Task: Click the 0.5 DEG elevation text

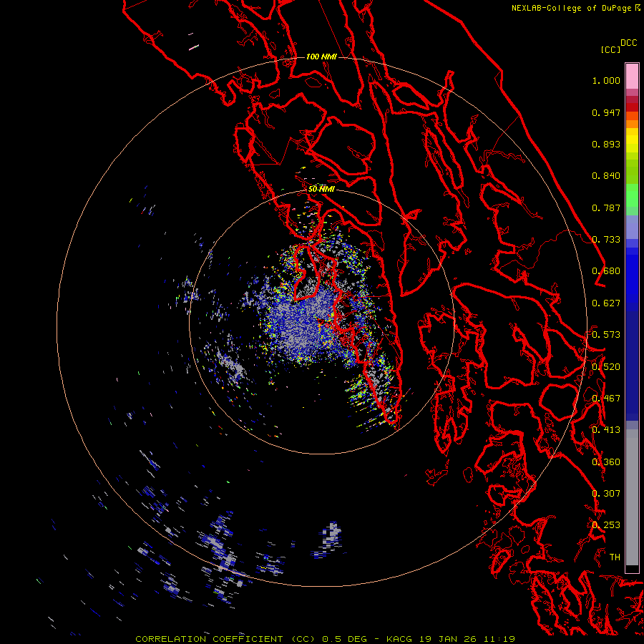Action: pos(345,639)
